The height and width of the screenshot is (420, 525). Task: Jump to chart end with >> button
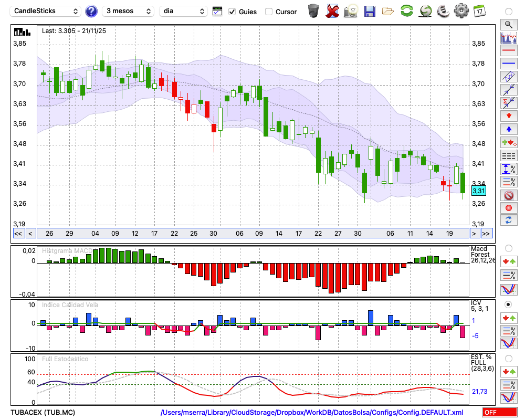coord(486,234)
